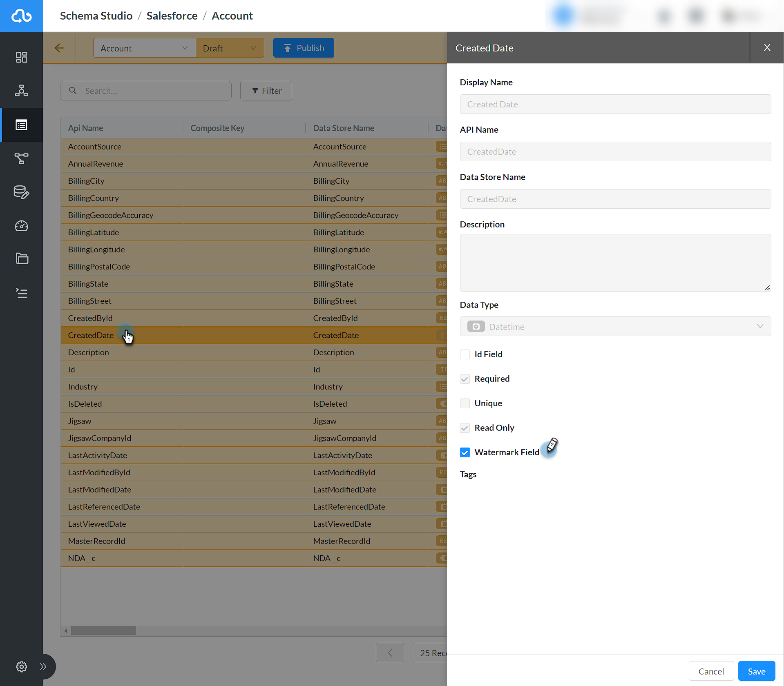Open the Datetime data type dropdown
The image size is (784, 686).
click(615, 326)
